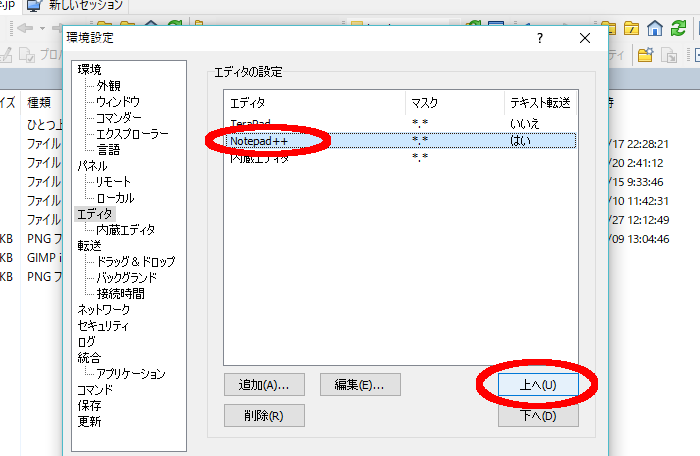Go to the home directory icon
The image size is (700, 456).
tap(655, 29)
